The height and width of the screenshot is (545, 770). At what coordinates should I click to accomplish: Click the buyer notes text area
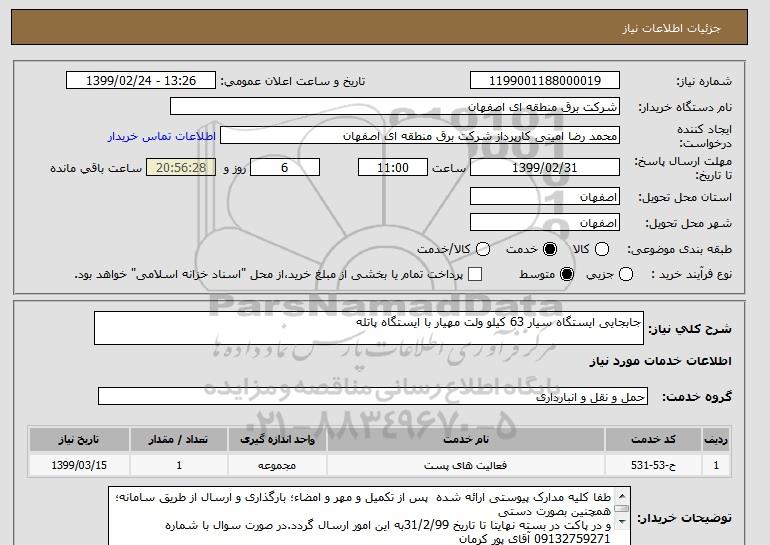pos(369,516)
